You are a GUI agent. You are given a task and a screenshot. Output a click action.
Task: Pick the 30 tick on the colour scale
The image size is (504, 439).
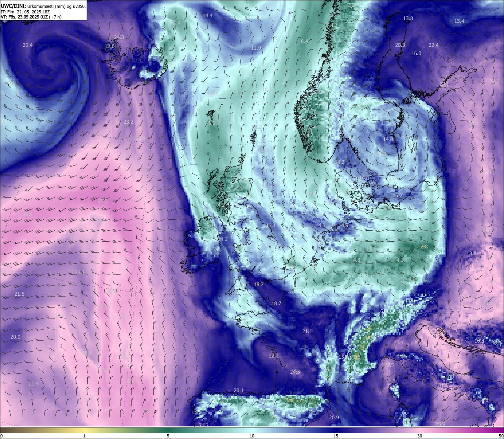point(420,436)
